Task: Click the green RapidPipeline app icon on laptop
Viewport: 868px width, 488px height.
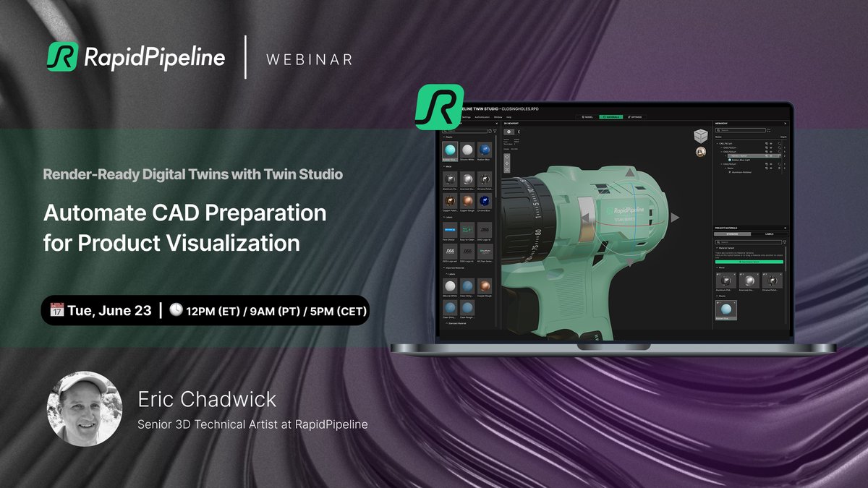Action: (440, 107)
